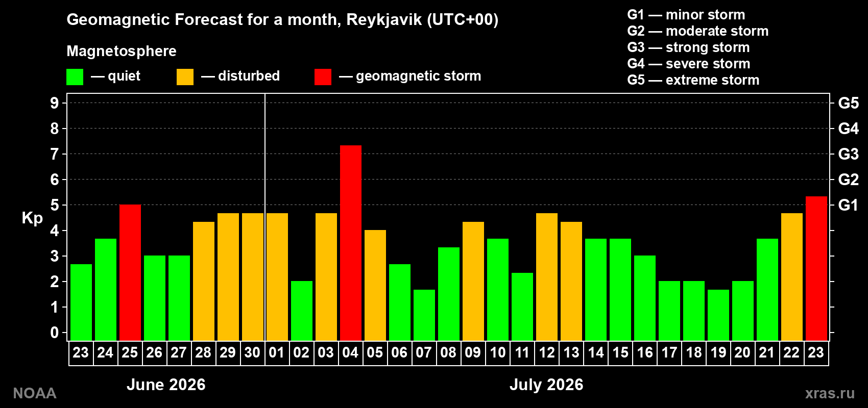868x408 pixels.
Task: Select the tallest red bar above July 04
Action: (x=351, y=243)
